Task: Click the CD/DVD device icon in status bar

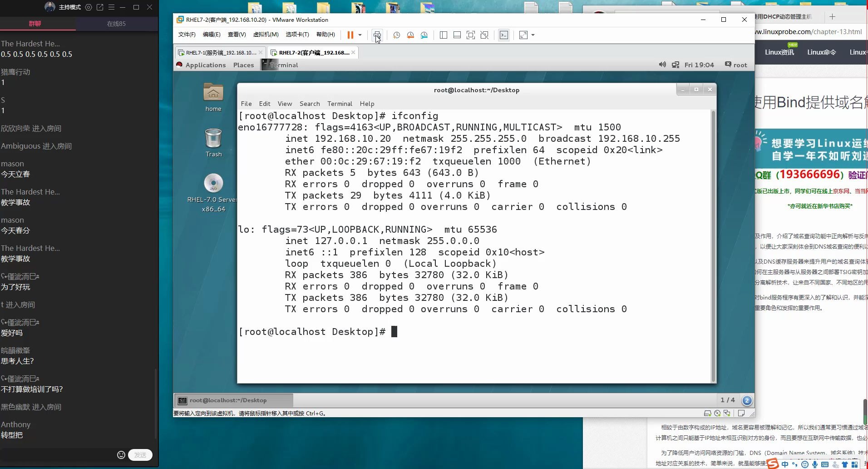Action: tap(717, 413)
